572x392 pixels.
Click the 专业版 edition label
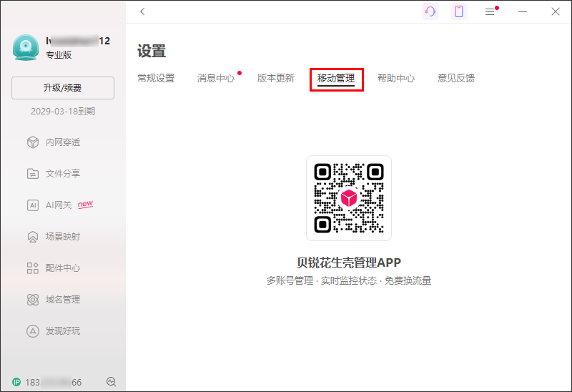[59, 55]
